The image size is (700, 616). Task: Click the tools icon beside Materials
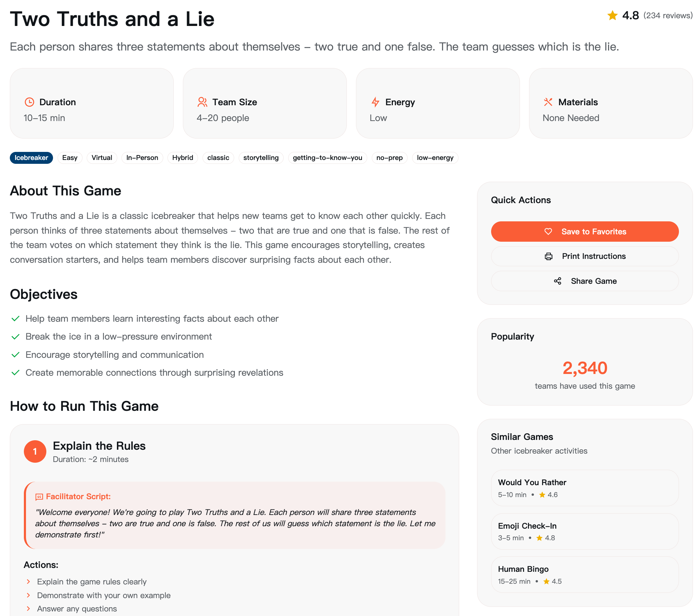tap(548, 102)
